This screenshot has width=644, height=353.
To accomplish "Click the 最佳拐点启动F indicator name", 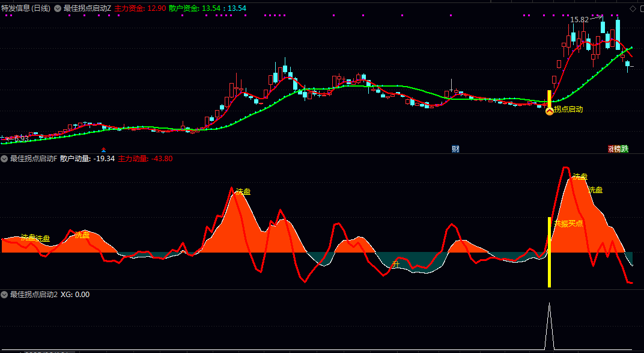I will click(x=34, y=159).
